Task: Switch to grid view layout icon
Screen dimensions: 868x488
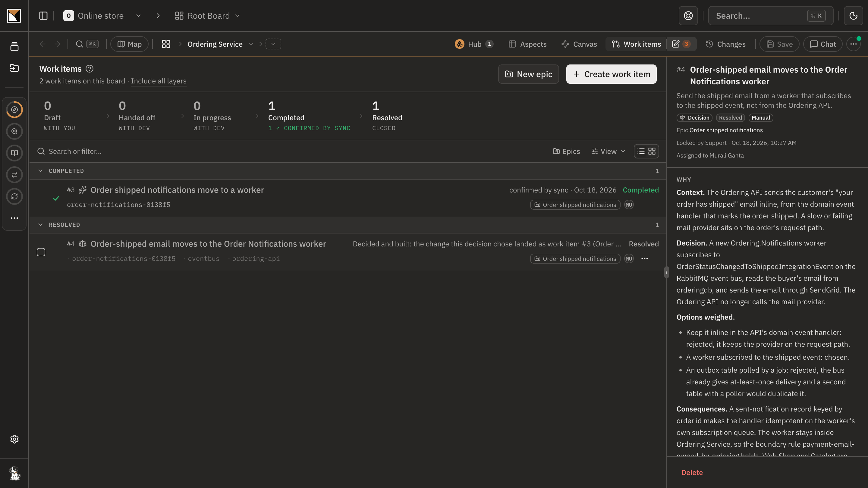Action: pyautogui.click(x=652, y=151)
